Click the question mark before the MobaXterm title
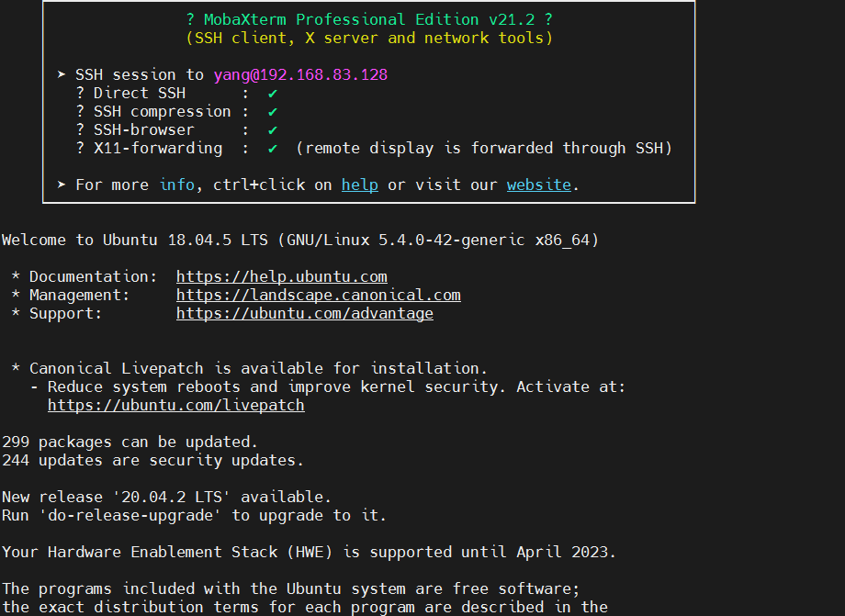This screenshot has height=616, width=845. click(190, 19)
